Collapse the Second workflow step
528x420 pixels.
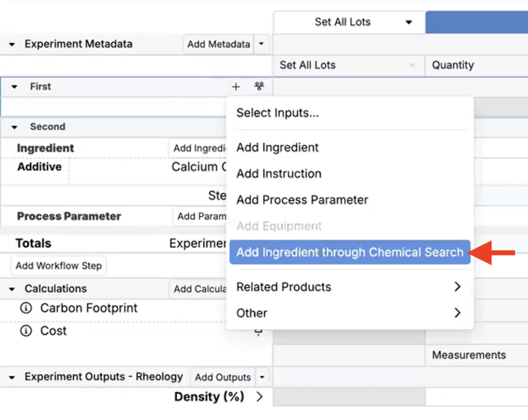coord(14,127)
